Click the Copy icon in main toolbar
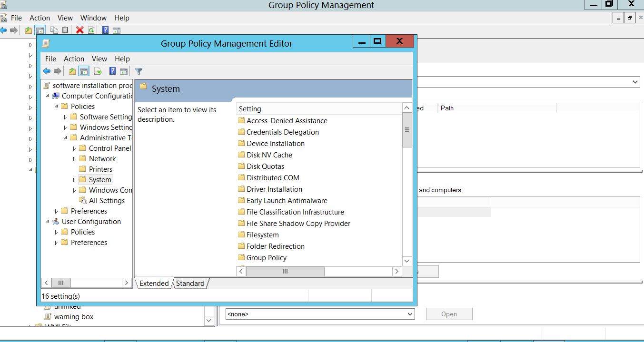644x342 pixels. click(54, 30)
